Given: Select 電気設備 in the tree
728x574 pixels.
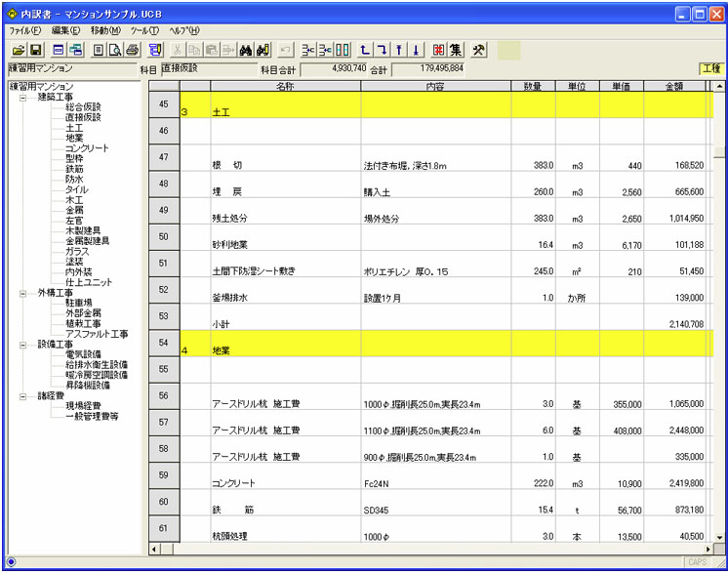Looking at the screenshot, I should 84,354.
